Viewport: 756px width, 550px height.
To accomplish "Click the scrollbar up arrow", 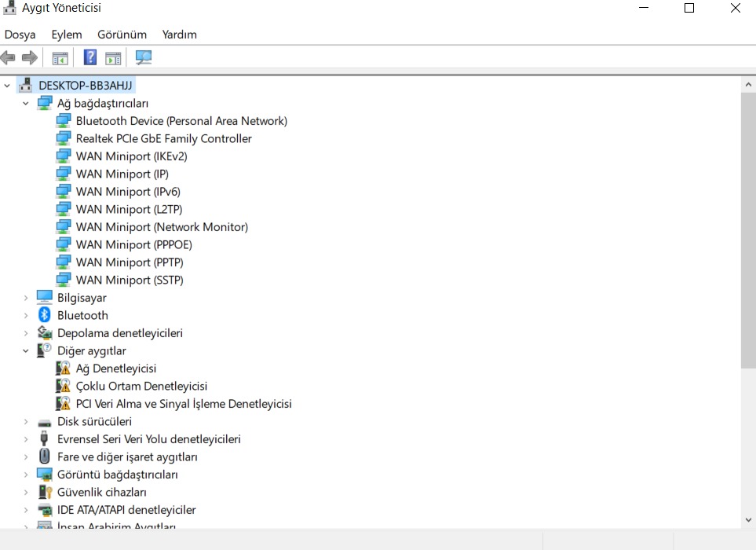I will point(748,85).
